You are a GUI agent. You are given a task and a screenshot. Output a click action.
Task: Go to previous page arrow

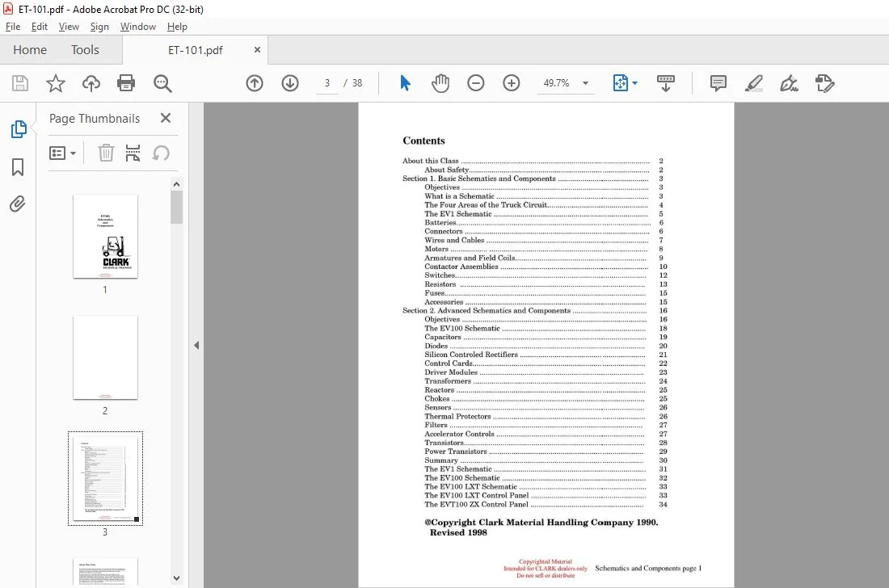click(x=255, y=83)
